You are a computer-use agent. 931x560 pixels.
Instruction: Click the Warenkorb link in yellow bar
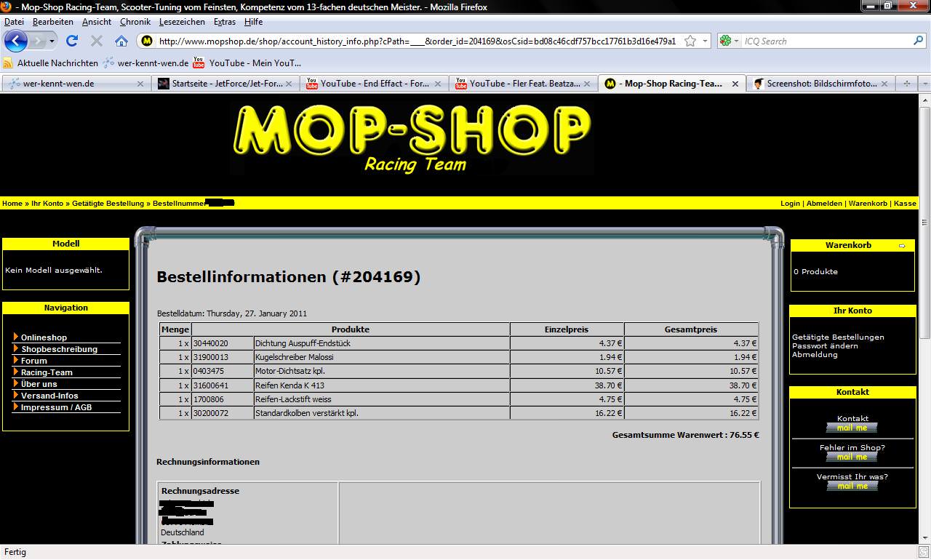[x=868, y=204]
